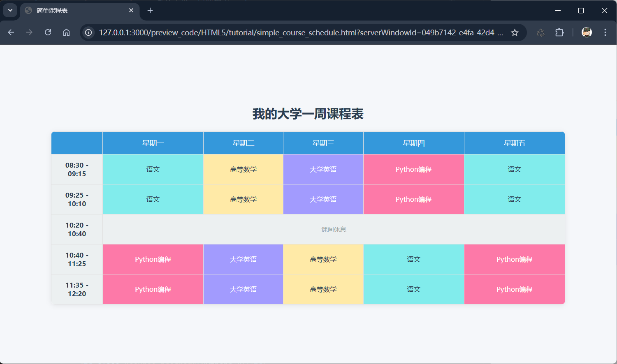The height and width of the screenshot is (364, 617).
Task: Open the extensions puzzle icon
Action: click(559, 32)
